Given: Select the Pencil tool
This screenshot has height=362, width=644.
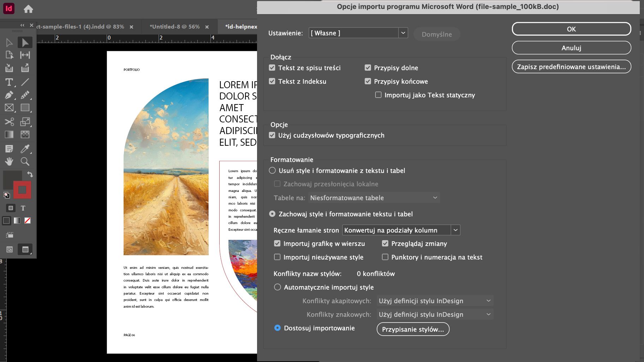Looking at the screenshot, I should (x=25, y=95).
